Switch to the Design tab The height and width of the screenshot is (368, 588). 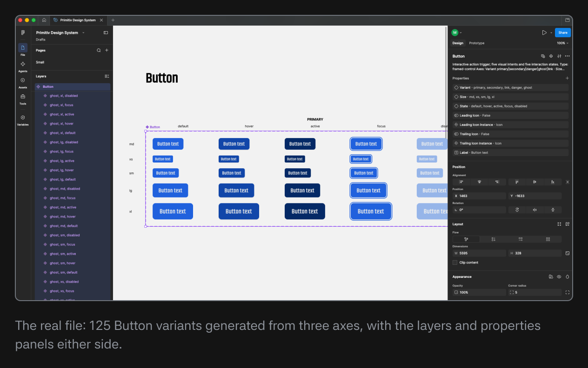(x=458, y=43)
